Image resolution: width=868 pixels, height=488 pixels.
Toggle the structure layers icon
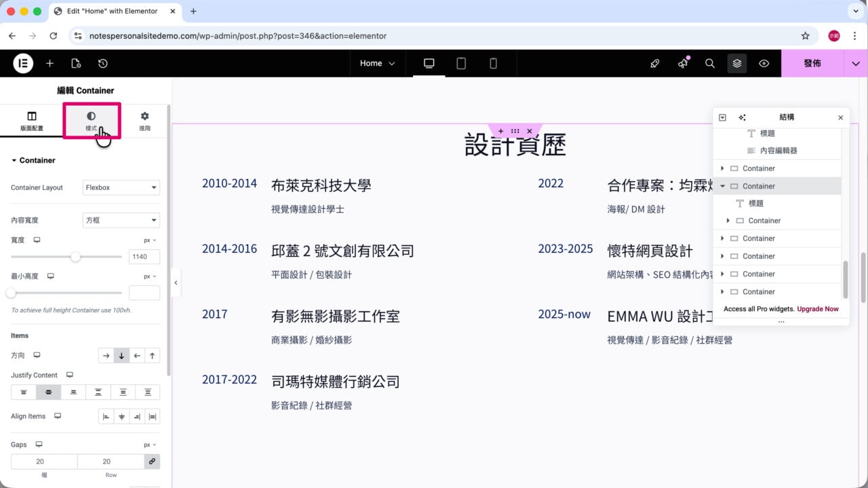(x=737, y=63)
